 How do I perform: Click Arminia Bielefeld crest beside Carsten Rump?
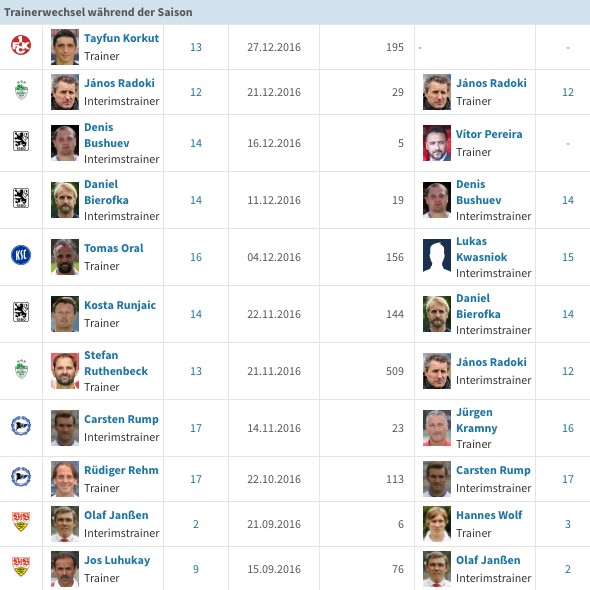point(21,426)
